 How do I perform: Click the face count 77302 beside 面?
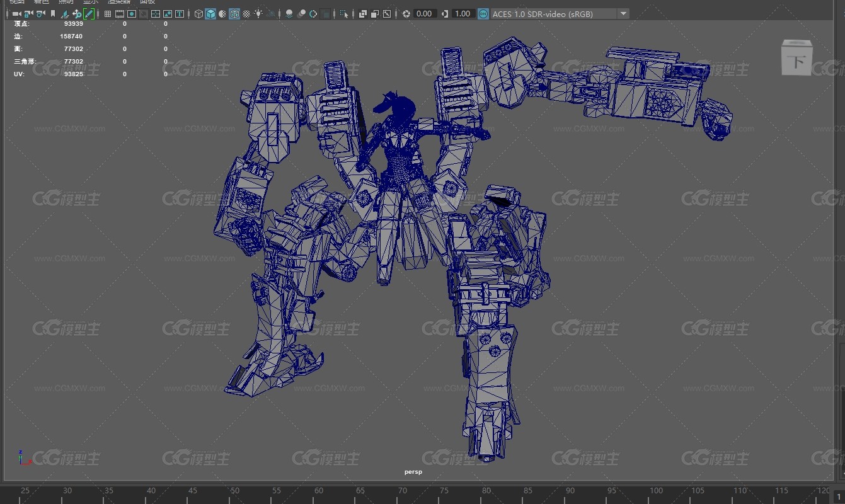[x=74, y=49]
